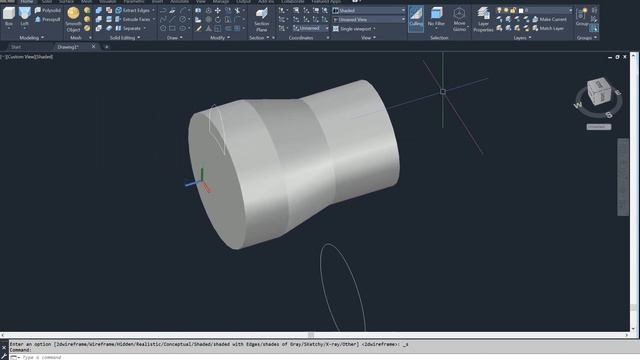Expand the Layers panel
This screenshot has width=640, height=360.
(522, 38)
